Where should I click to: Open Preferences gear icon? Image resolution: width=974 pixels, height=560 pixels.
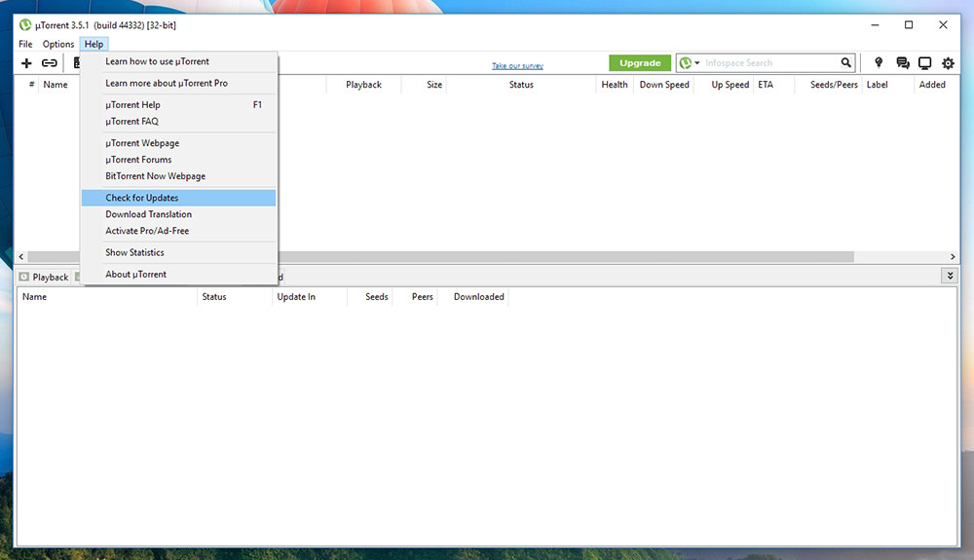point(948,62)
